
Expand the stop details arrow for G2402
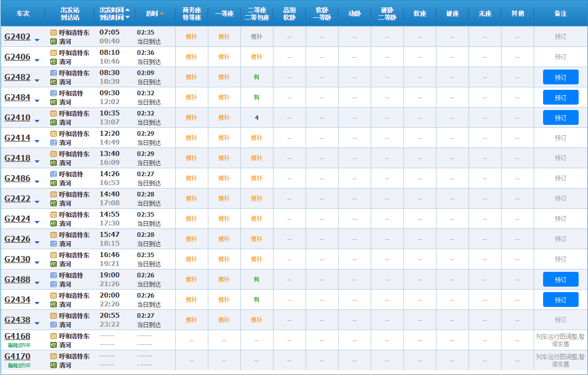(x=37, y=40)
